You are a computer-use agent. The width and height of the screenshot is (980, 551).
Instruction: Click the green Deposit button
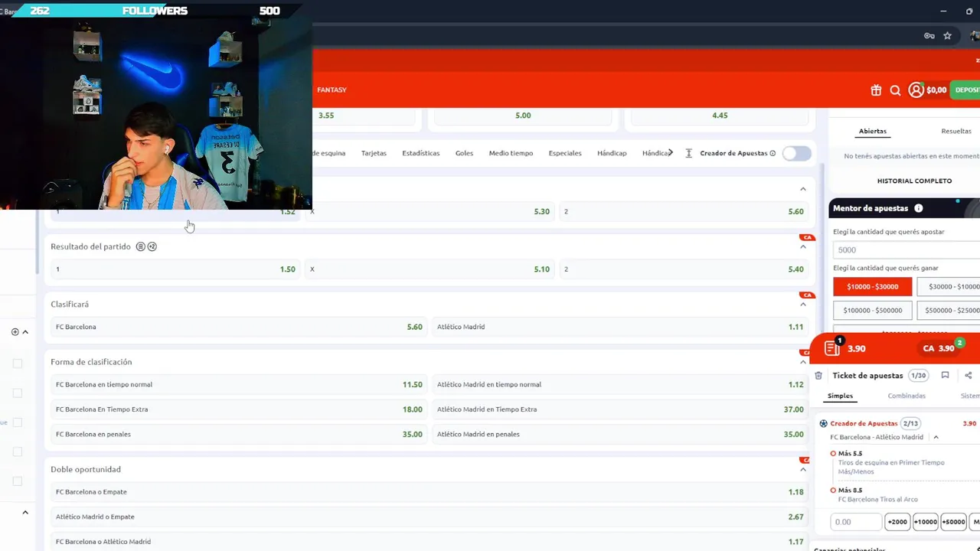coord(965,90)
